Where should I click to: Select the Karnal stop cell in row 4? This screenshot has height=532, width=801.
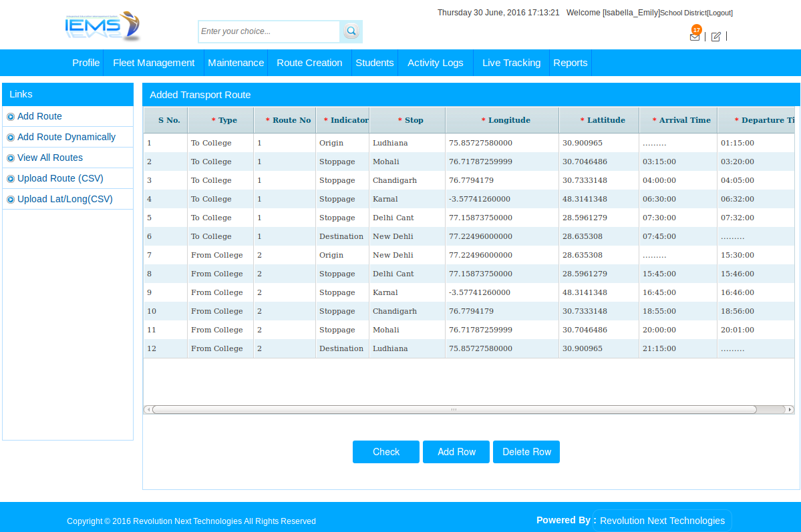click(407, 199)
